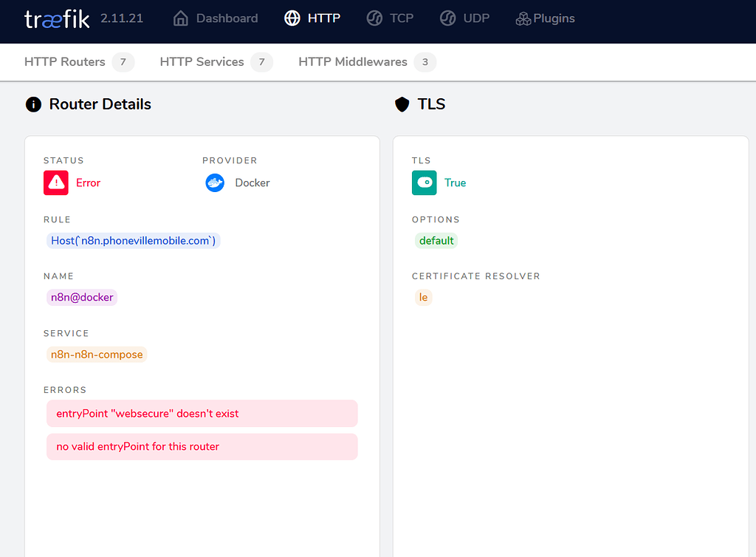Click the UDP protocol icon
756x557 pixels.
point(448,18)
